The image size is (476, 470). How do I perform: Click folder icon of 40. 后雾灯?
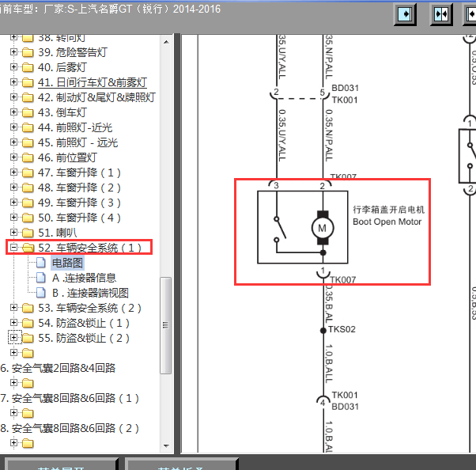pos(28,67)
